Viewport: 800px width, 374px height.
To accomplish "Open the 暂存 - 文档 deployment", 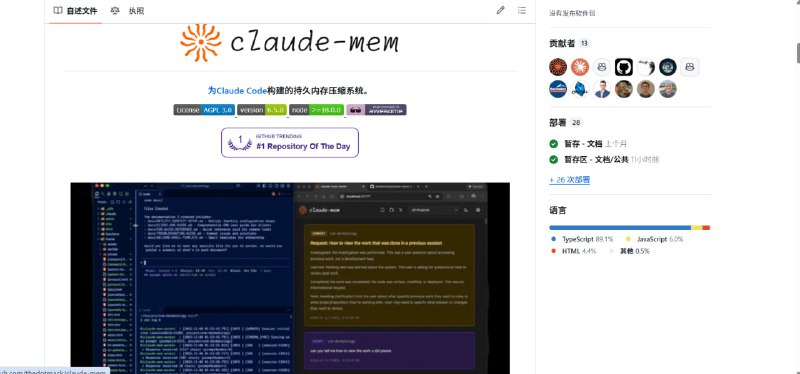I will 583,144.
